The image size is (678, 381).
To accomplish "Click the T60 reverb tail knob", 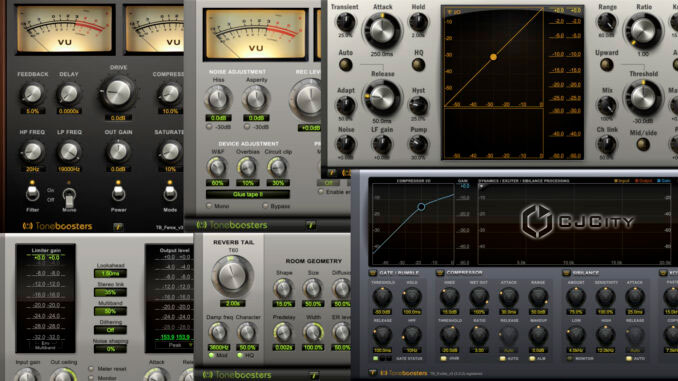I will pyautogui.click(x=233, y=276).
